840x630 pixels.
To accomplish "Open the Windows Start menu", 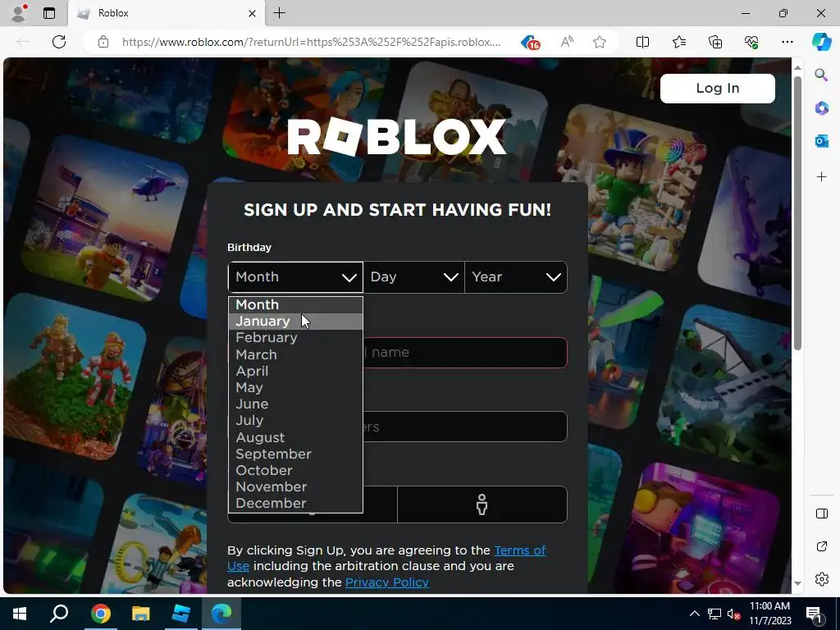I will (x=20, y=614).
